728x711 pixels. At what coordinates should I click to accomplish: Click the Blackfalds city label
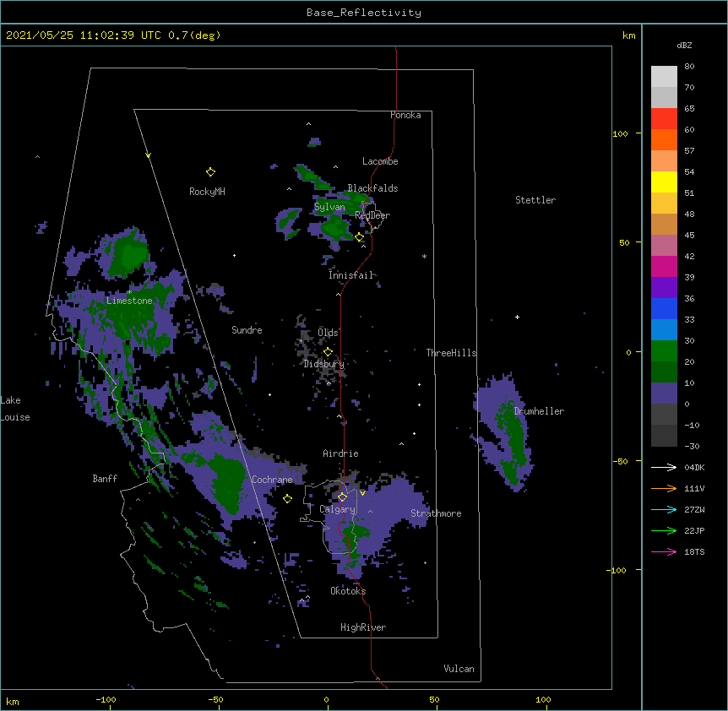[372, 188]
